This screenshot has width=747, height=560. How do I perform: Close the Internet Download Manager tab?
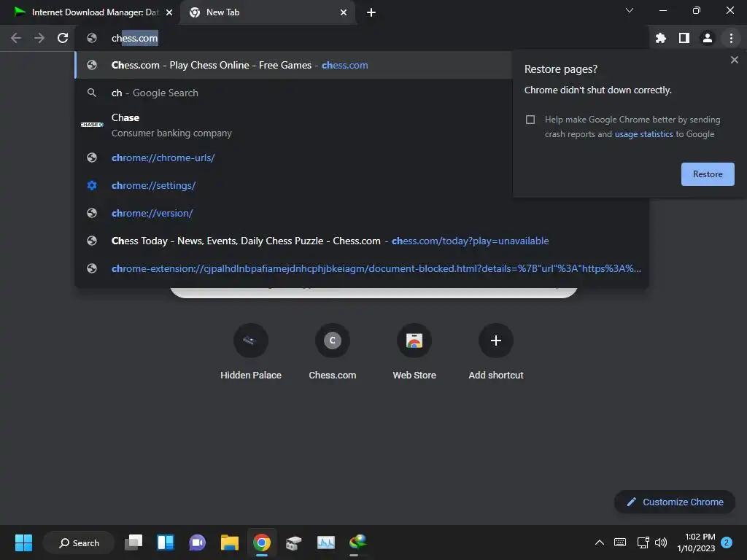169,12
